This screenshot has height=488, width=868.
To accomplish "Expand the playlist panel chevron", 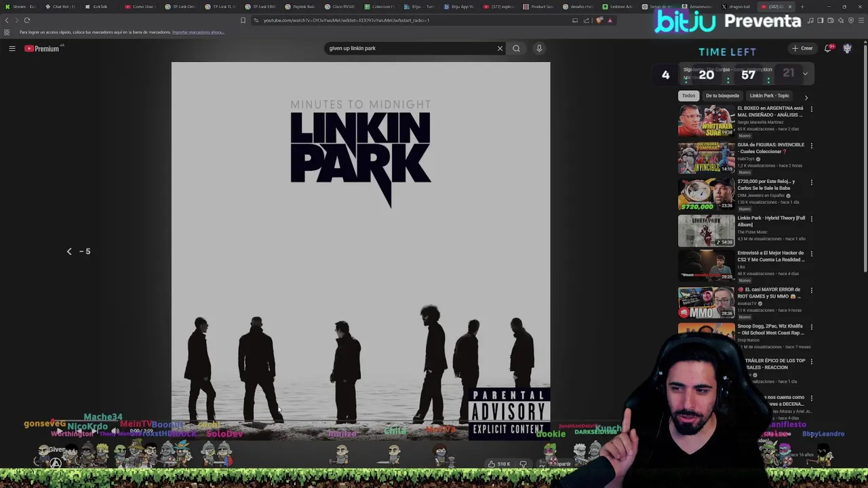I will point(805,73).
